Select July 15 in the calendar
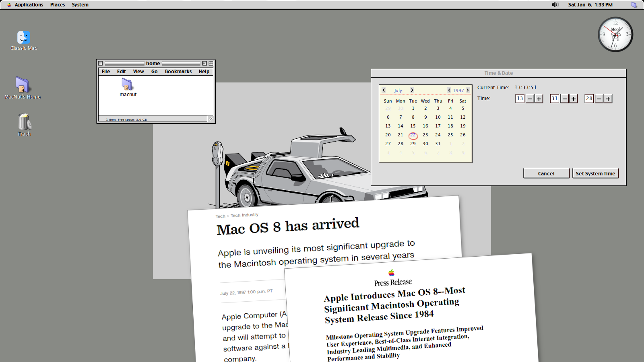 [413, 126]
